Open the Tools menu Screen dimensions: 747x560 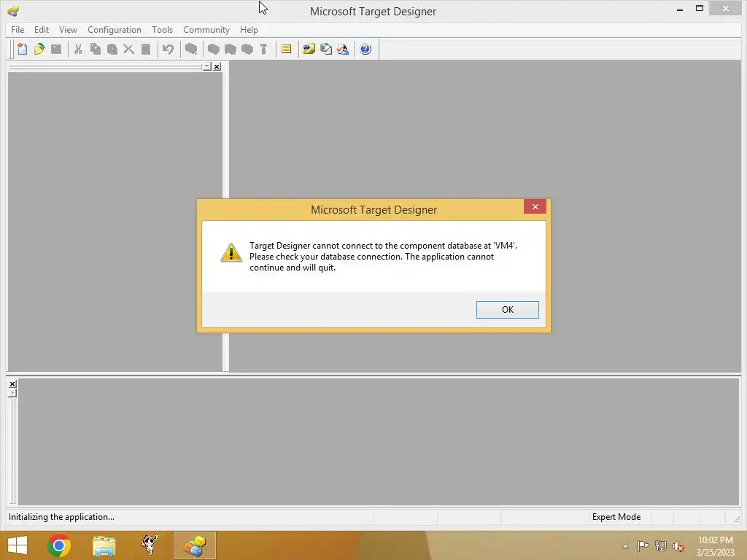(x=163, y=29)
